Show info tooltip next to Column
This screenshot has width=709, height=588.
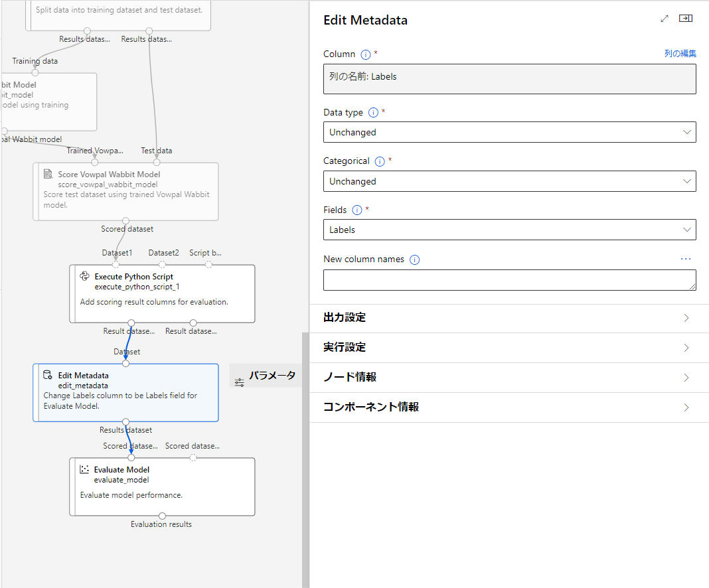(x=365, y=54)
